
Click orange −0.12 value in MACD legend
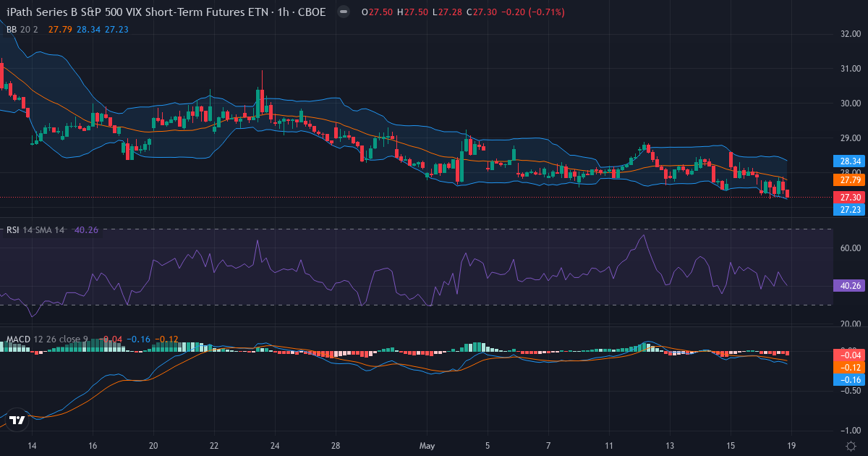click(167, 339)
